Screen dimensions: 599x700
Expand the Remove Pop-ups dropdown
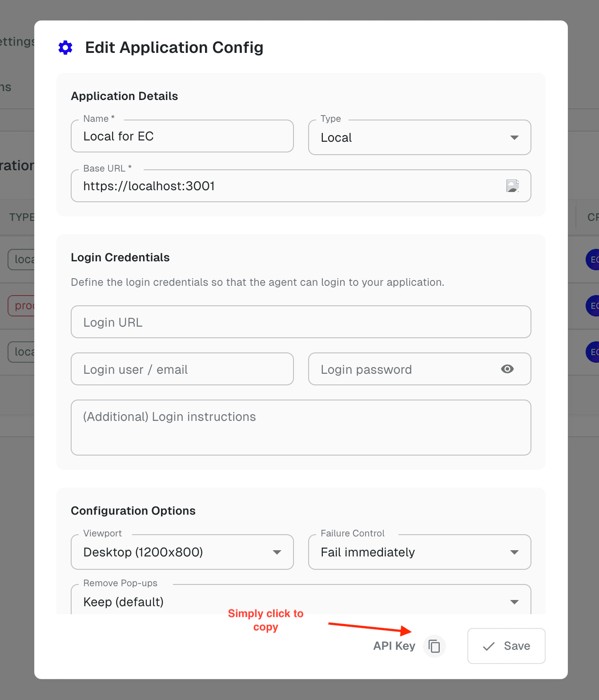(x=301, y=602)
